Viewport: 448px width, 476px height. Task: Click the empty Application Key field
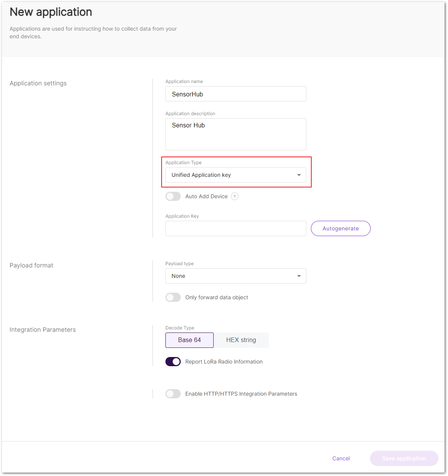236,228
